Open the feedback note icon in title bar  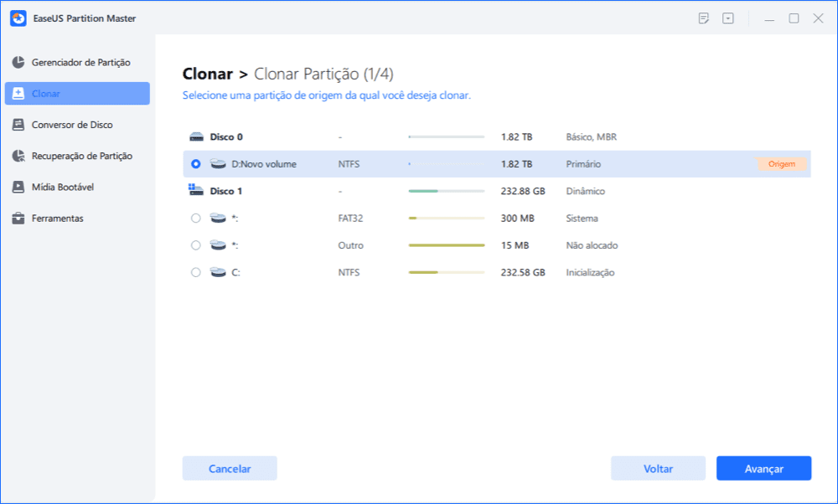[x=704, y=18]
